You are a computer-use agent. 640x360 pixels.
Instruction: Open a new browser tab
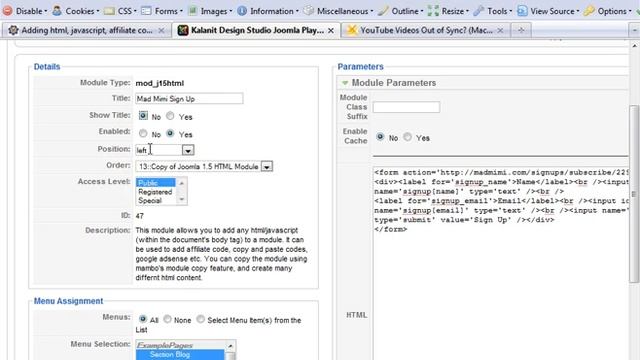pos(521,30)
